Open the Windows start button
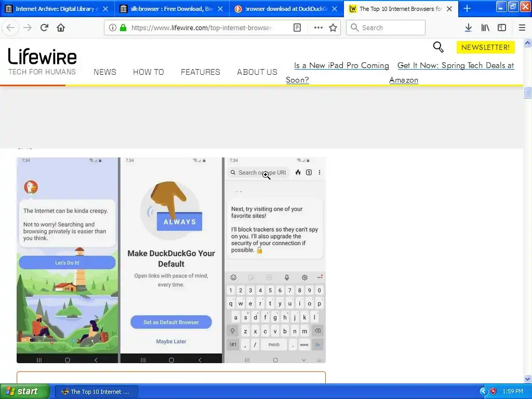532x399 pixels. pos(24,391)
